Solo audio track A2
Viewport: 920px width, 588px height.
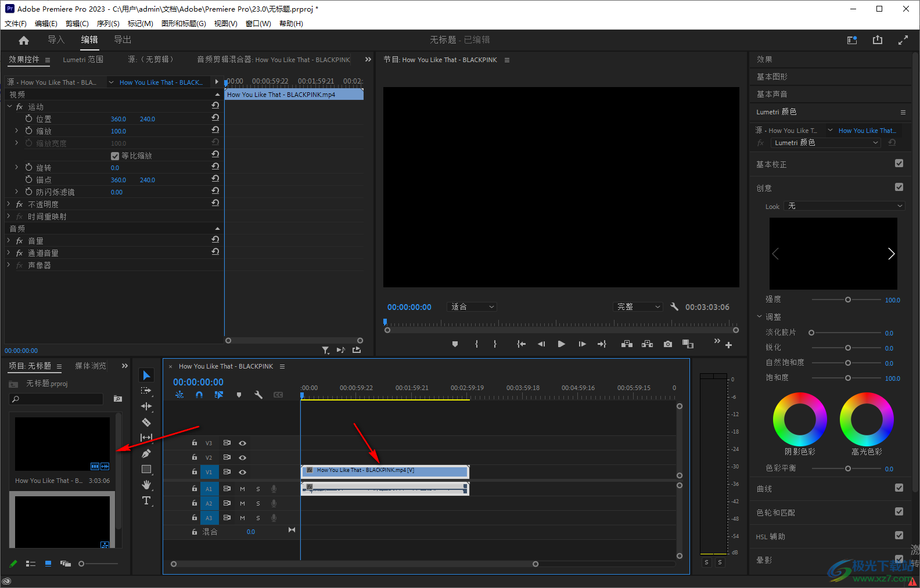pos(258,503)
